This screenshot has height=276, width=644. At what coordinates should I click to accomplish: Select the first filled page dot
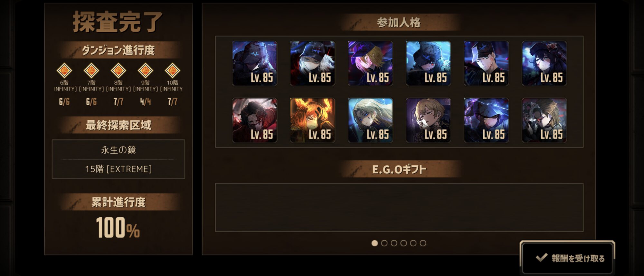click(374, 243)
